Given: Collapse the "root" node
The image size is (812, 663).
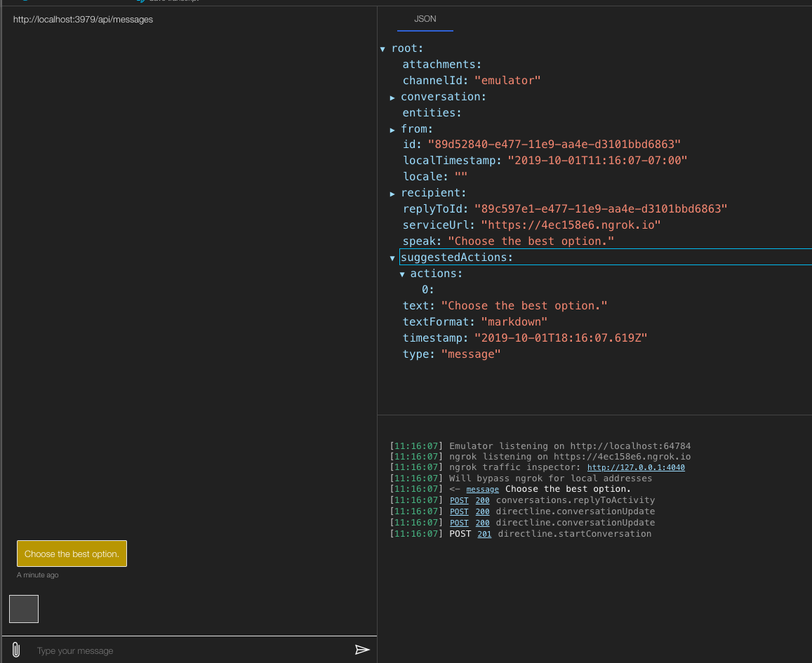Looking at the screenshot, I should [x=382, y=48].
